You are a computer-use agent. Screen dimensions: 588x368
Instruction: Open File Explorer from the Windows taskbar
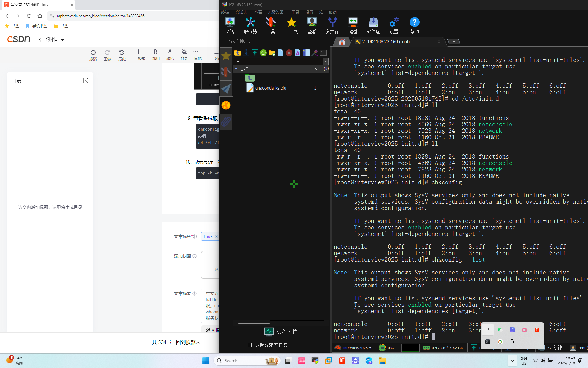click(x=382, y=361)
